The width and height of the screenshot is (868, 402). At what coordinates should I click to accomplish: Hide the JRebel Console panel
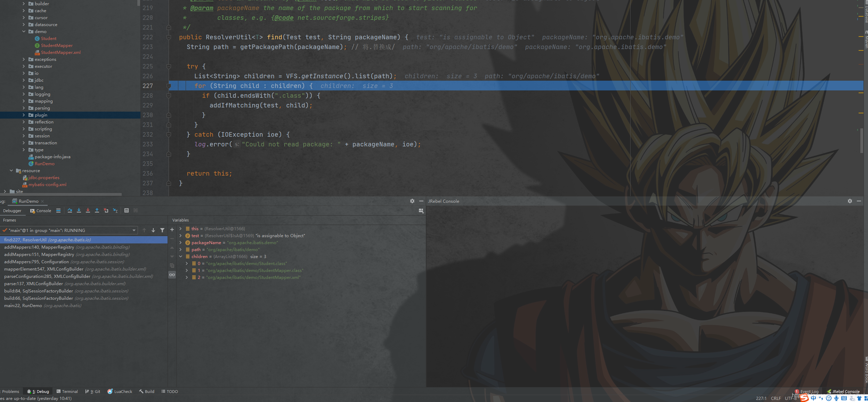click(x=859, y=201)
